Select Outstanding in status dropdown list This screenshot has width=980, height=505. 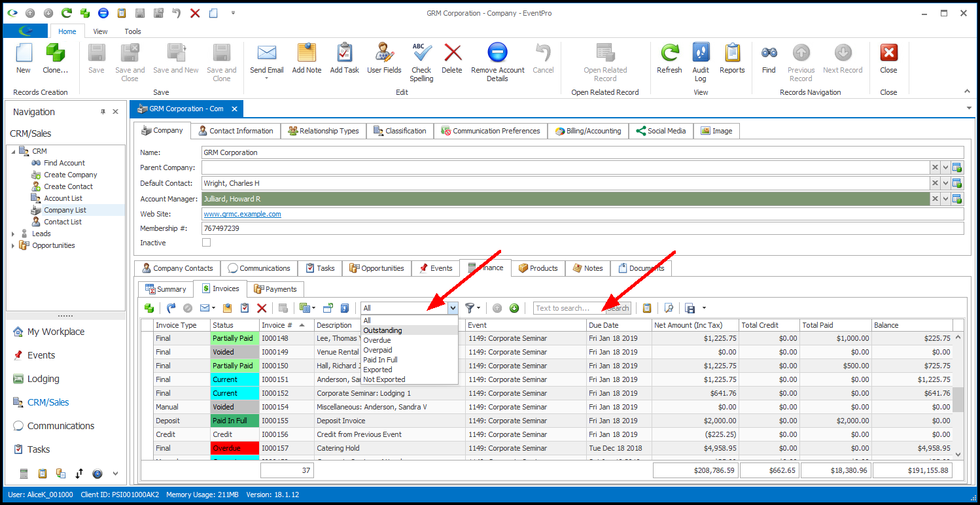click(410, 330)
